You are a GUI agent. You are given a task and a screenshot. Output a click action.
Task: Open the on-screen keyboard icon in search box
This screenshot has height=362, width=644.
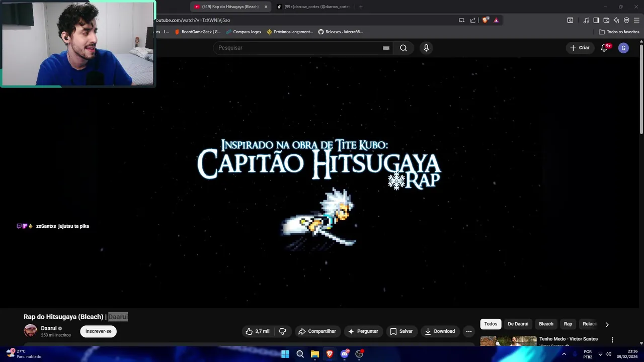pos(386,48)
